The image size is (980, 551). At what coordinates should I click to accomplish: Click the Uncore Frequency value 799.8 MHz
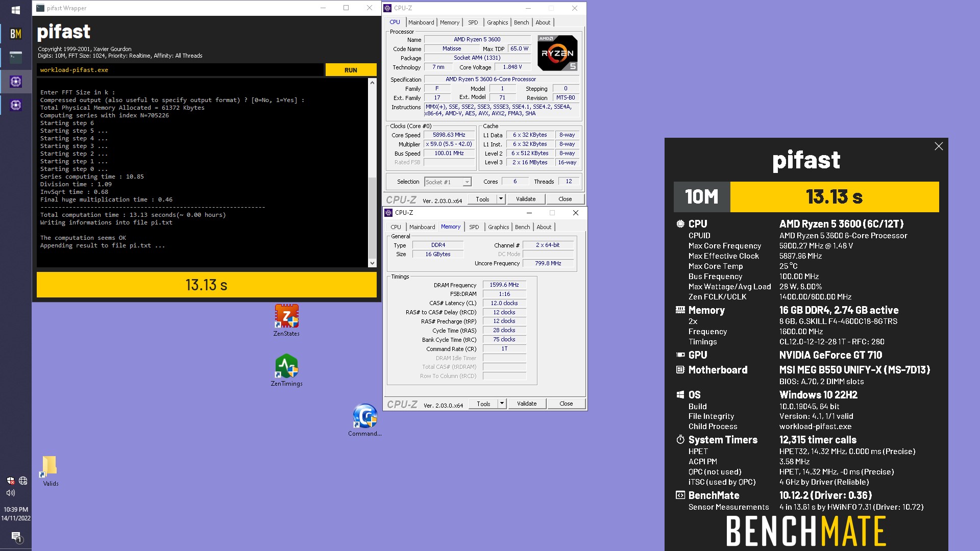[548, 263]
